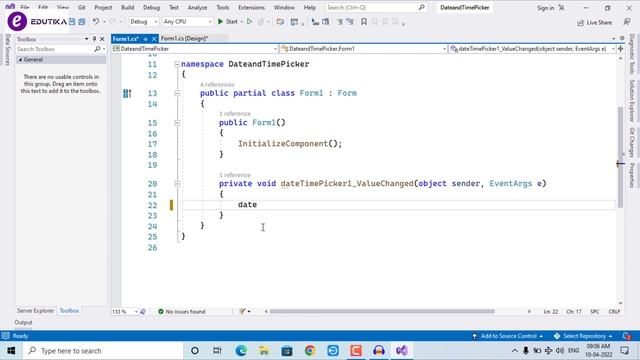Collapse the namespace DateandTimePicker block
The height and width of the screenshot is (360, 640).
177,64
